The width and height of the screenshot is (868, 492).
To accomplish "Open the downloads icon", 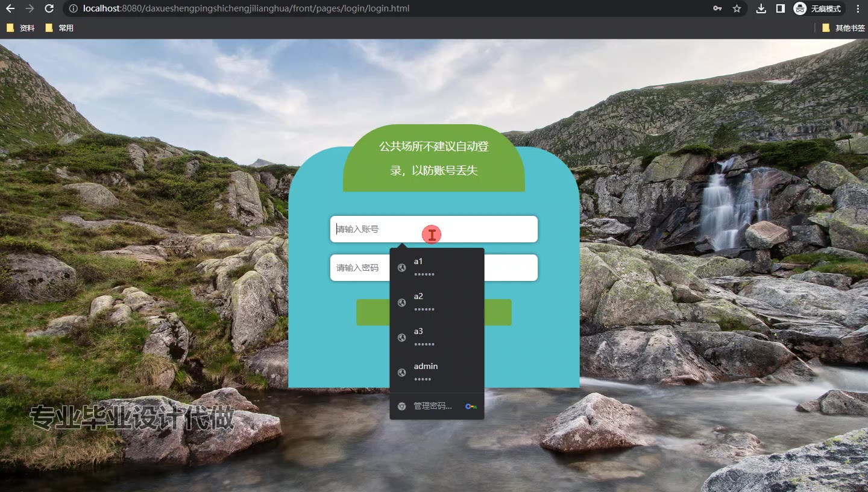I will pos(761,8).
